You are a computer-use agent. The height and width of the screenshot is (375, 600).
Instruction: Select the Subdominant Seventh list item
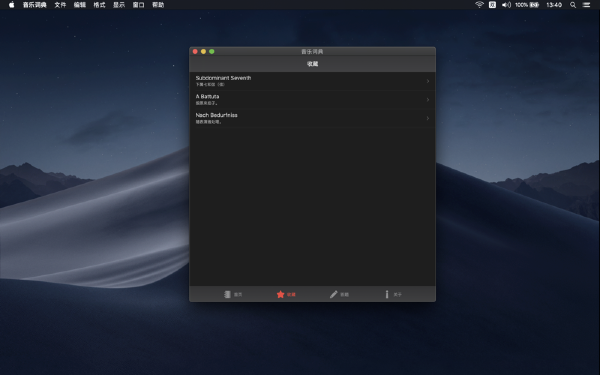point(312,81)
